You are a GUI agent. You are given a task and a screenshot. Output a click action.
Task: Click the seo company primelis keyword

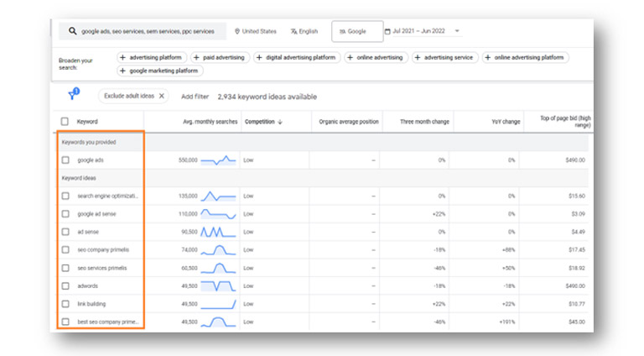click(x=103, y=250)
